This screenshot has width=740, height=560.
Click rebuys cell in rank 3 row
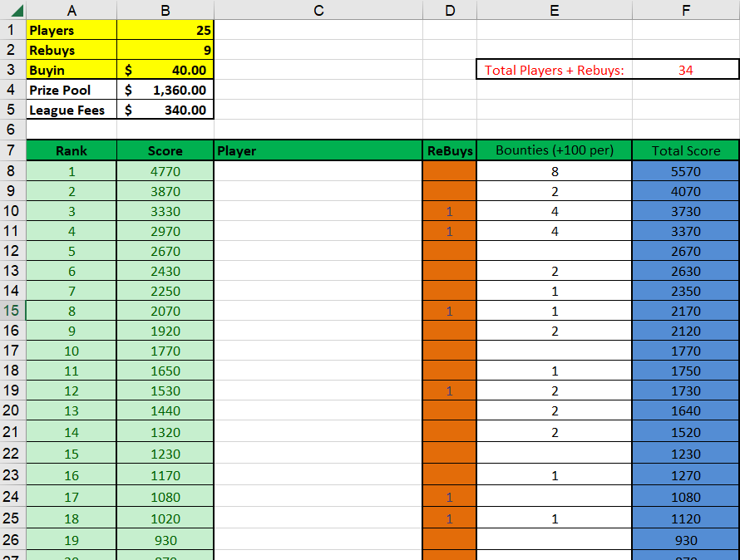450,211
